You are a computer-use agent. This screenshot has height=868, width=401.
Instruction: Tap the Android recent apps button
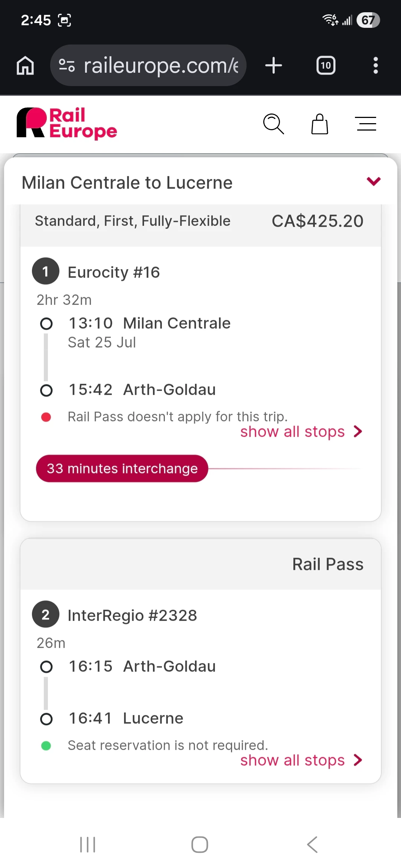click(x=88, y=845)
